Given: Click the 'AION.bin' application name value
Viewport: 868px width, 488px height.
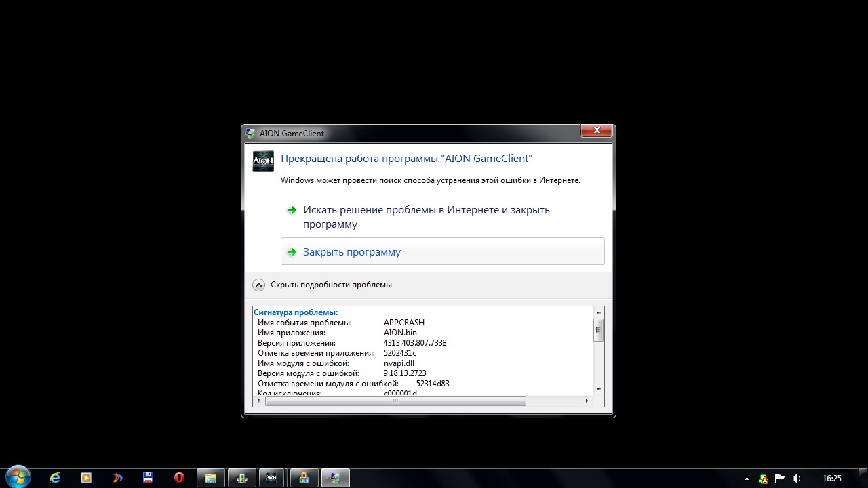Looking at the screenshot, I should 400,333.
